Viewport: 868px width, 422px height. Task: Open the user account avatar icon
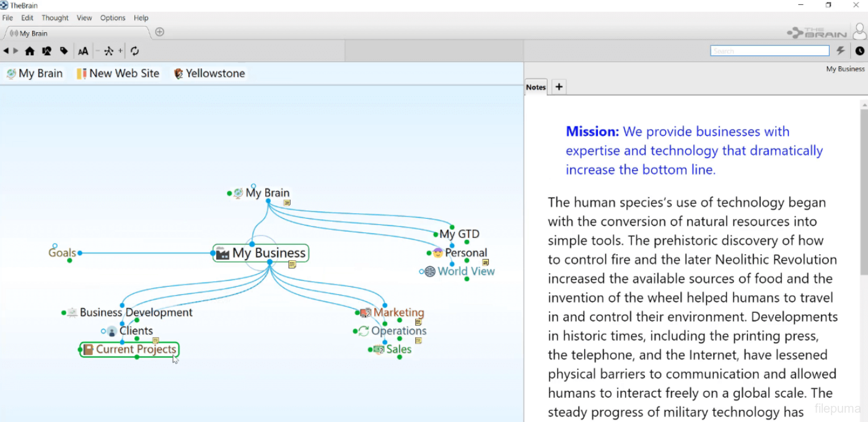pos(859,31)
